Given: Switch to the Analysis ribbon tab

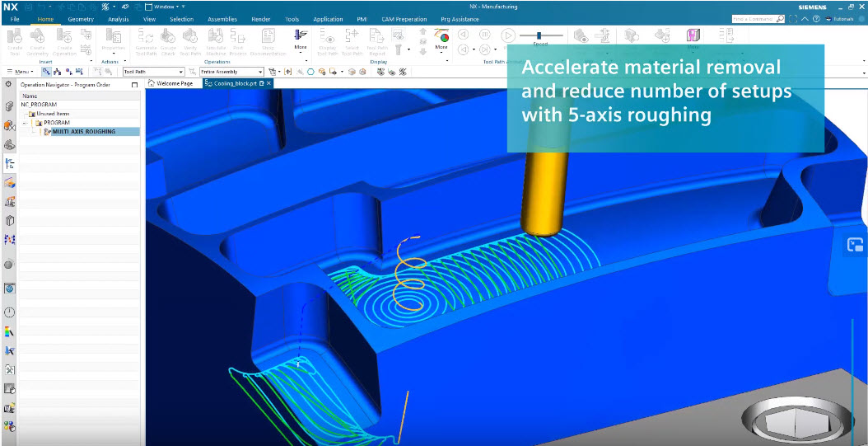Looking at the screenshot, I should 118,19.
